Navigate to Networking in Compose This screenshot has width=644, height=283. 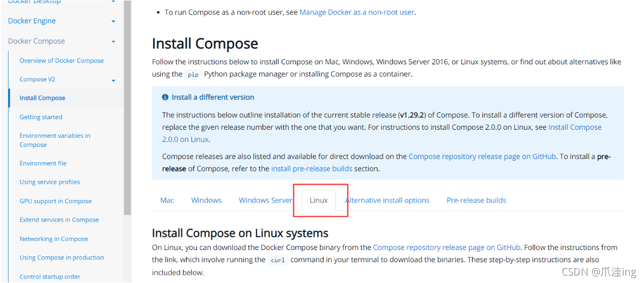tap(54, 239)
